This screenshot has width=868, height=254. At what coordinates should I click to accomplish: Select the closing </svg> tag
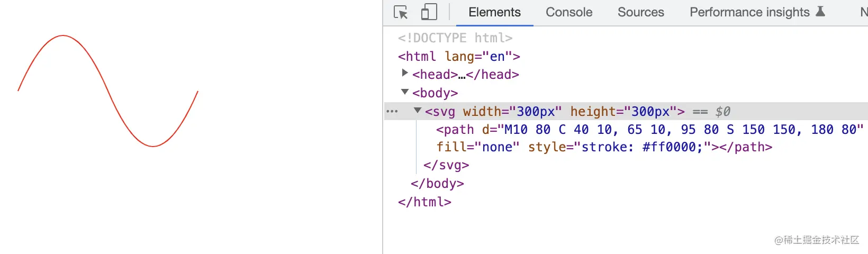click(x=446, y=165)
